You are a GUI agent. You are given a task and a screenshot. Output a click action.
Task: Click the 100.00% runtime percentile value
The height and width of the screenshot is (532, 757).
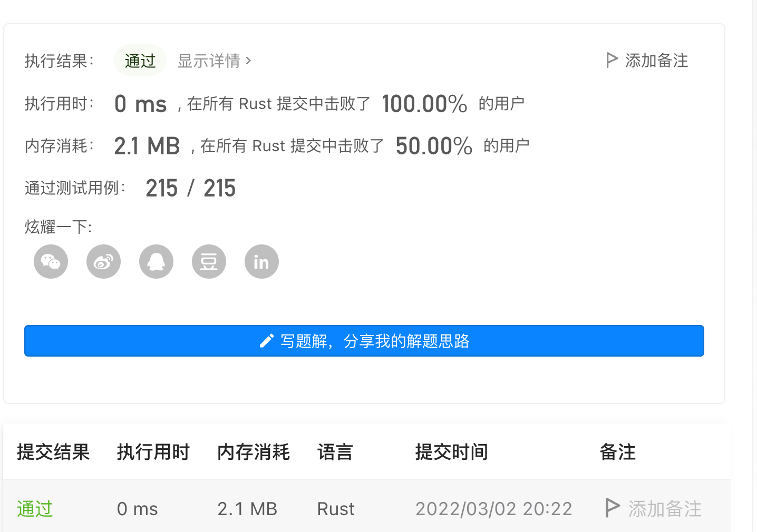click(424, 104)
